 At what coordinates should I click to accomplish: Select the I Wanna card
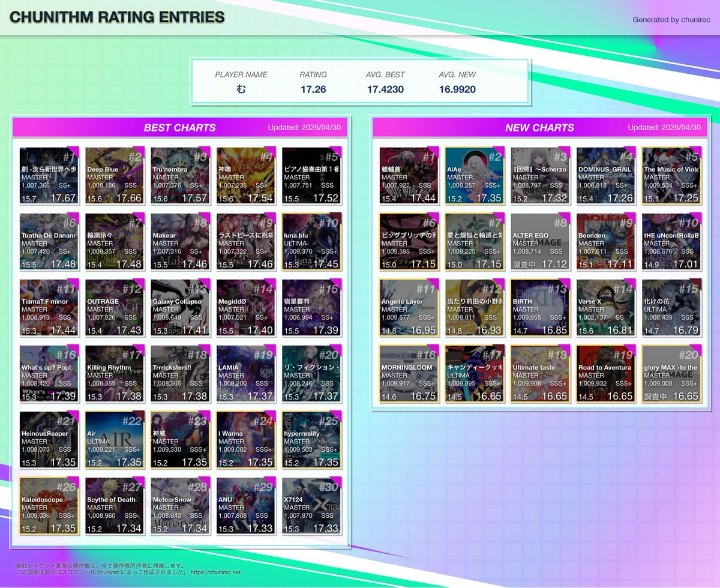click(246, 439)
